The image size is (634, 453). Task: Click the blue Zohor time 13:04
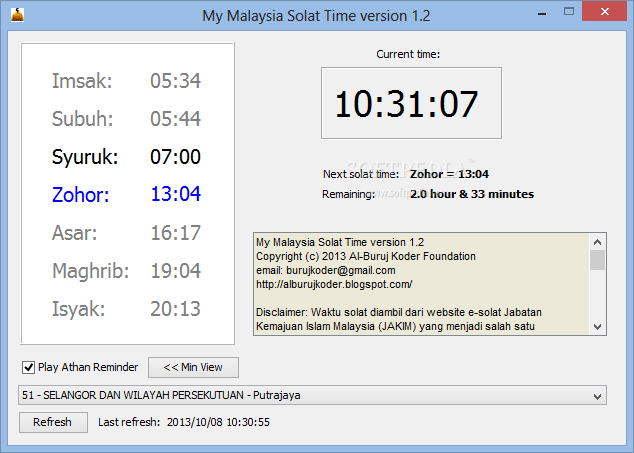pyautogui.click(x=175, y=194)
